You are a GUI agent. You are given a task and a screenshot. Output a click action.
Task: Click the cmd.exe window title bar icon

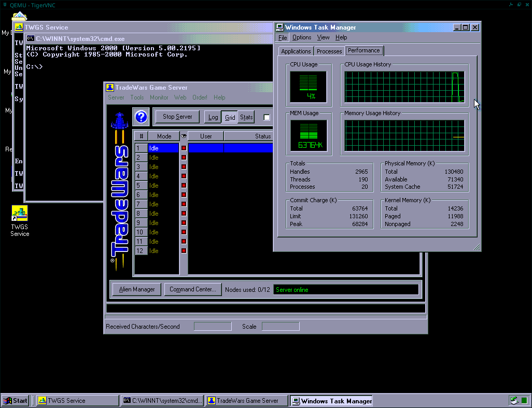pos(30,38)
